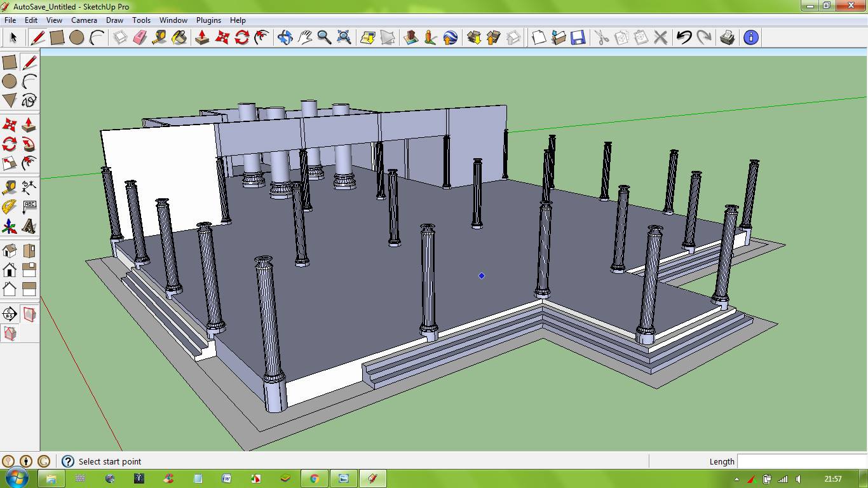The width and height of the screenshot is (868, 488).
Task: Activate the Paint Bucket tool
Action: pos(179,37)
